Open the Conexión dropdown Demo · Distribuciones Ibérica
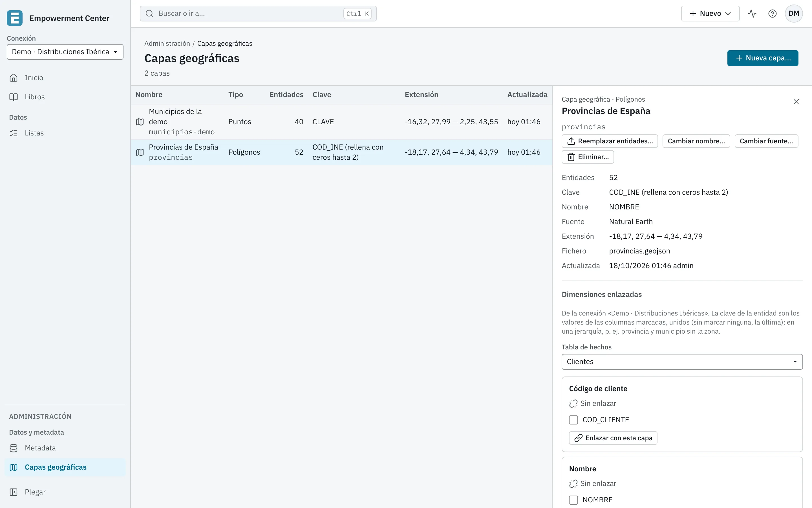The width and height of the screenshot is (812, 508). point(65,52)
